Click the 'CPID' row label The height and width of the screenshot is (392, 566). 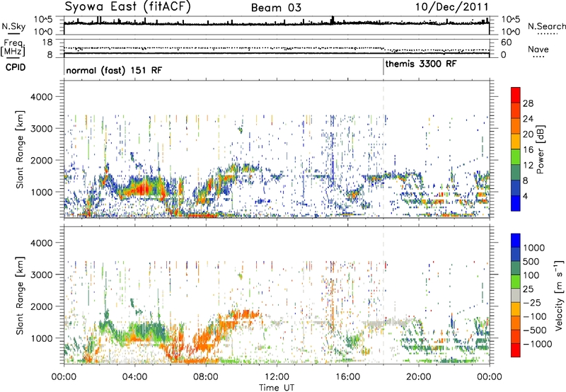[16, 67]
